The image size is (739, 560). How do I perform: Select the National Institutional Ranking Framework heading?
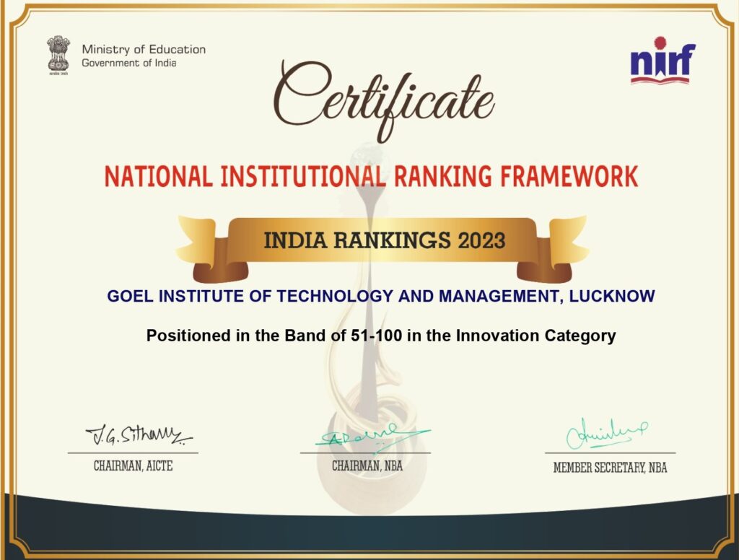click(371, 176)
